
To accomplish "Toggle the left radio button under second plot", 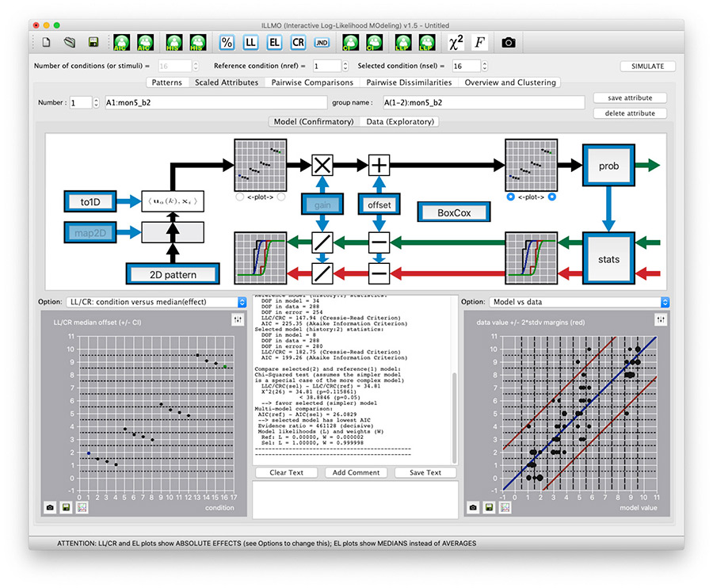I will pos(511,197).
